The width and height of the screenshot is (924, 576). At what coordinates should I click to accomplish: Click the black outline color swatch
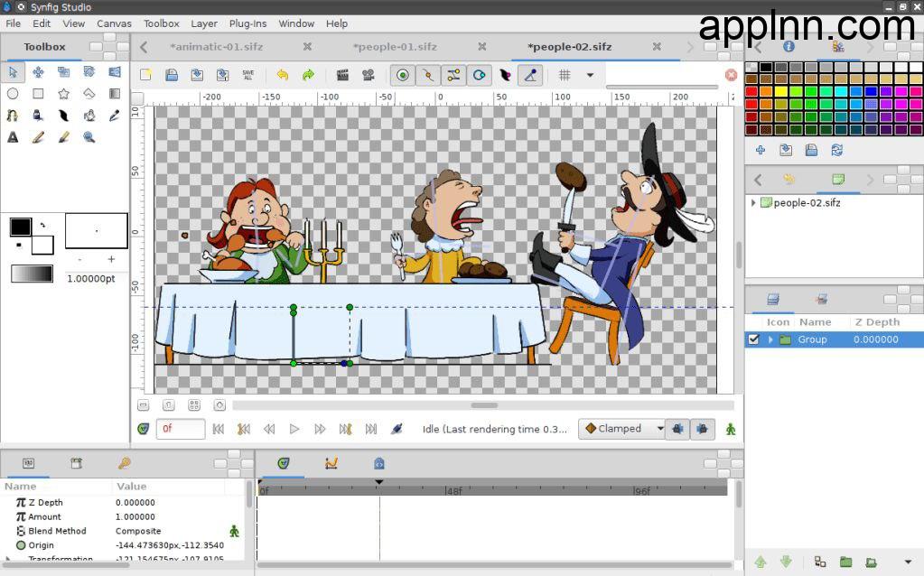[x=21, y=227]
